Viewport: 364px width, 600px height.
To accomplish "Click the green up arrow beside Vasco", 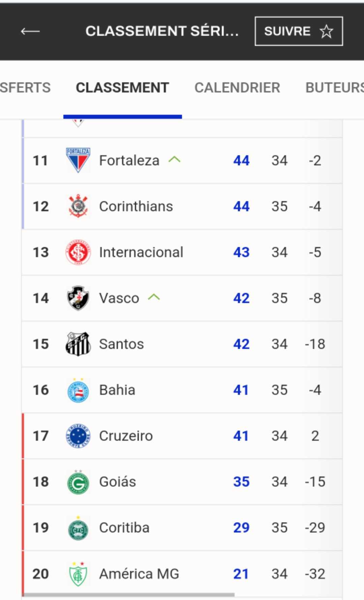I will coord(154,297).
